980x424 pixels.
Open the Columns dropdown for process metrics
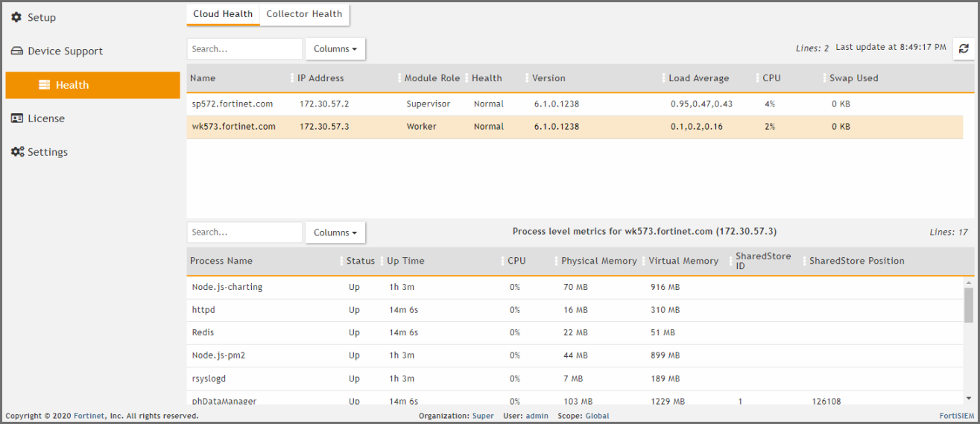tap(335, 232)
